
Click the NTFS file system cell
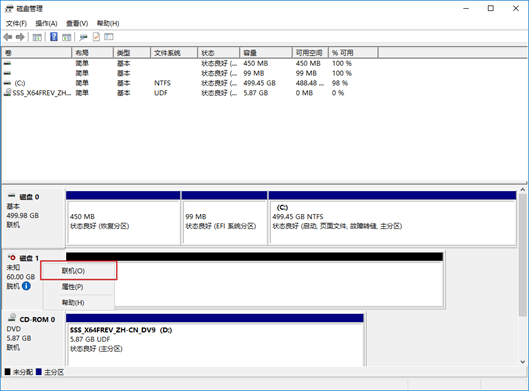[x=162, y=83]
